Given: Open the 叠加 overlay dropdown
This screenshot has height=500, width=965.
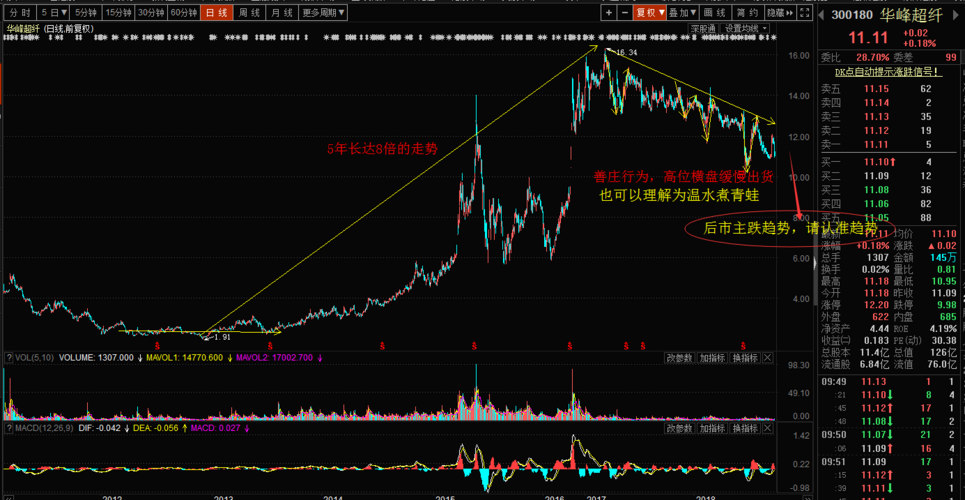Looking at the screenshot, I should pos(683,13).
